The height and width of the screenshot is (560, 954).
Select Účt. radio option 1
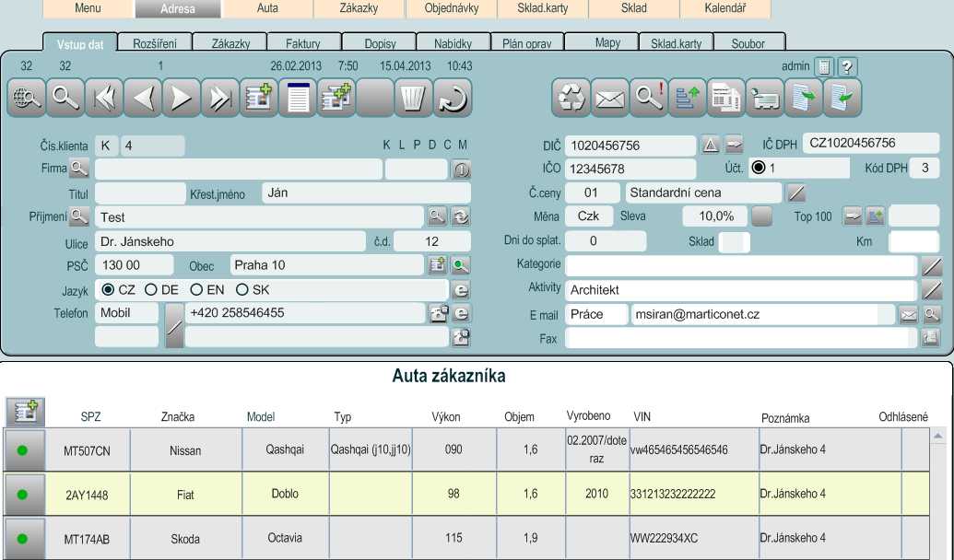tap(758, 168)
